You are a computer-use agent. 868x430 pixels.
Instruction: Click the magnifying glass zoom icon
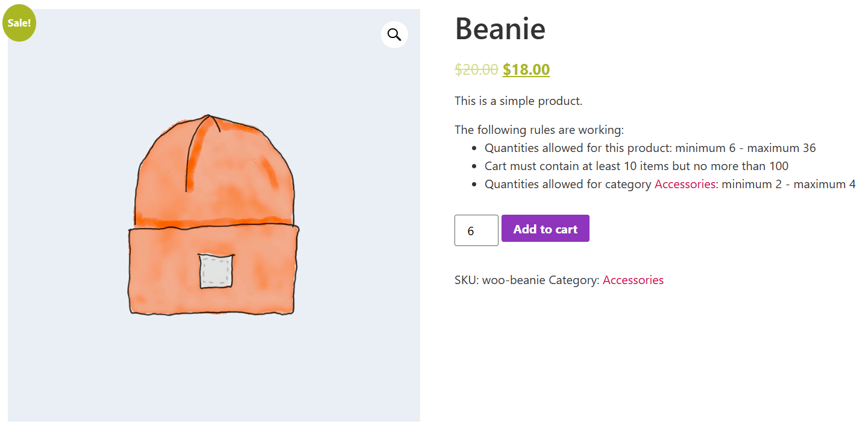[394, 35]
